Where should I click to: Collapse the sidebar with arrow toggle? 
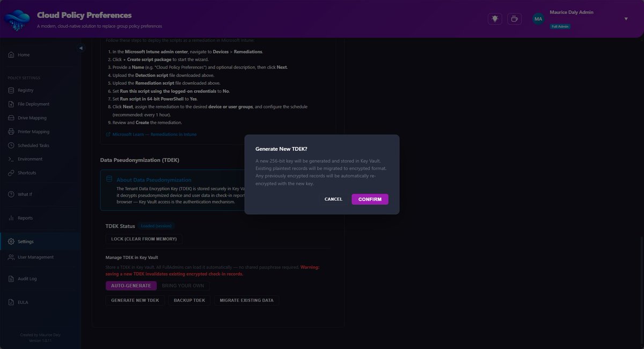pos(81,48)
